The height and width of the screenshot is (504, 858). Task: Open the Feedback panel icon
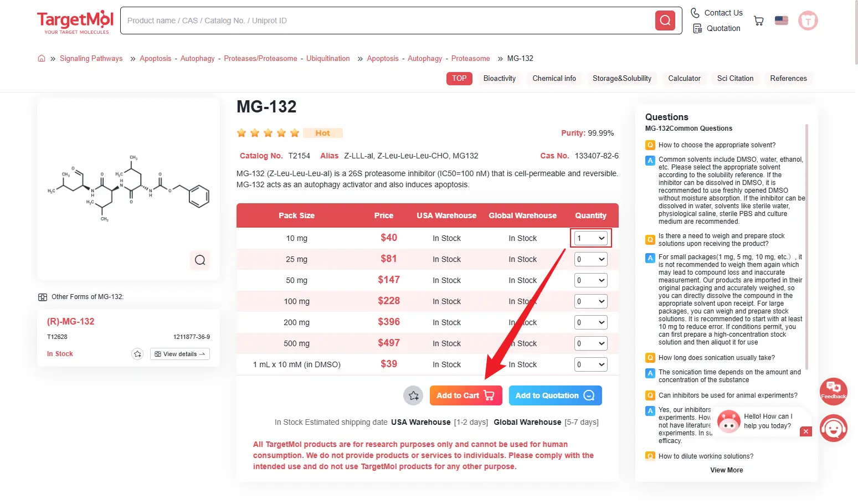(834, 391)
